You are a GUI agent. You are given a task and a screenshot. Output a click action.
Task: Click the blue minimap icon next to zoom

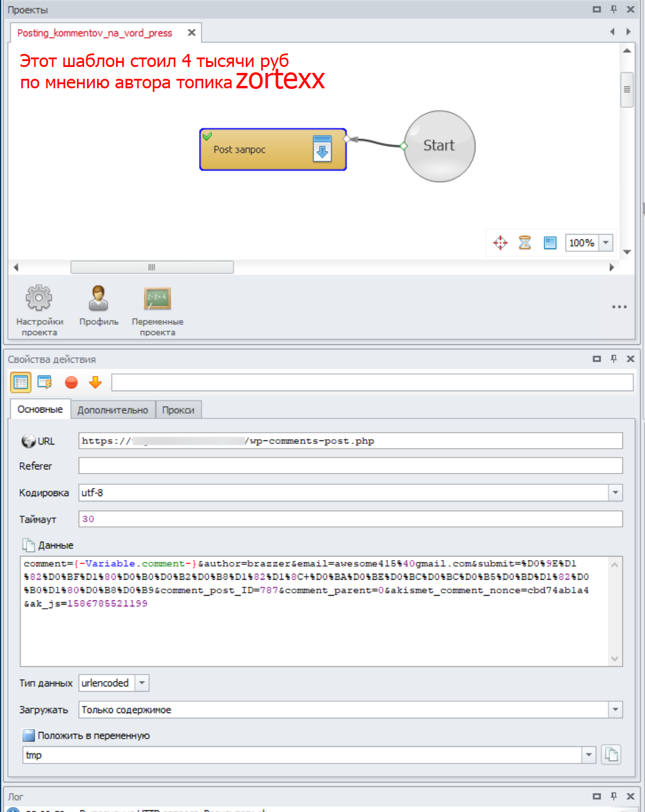pyautogui.click(x=550, y=243)
